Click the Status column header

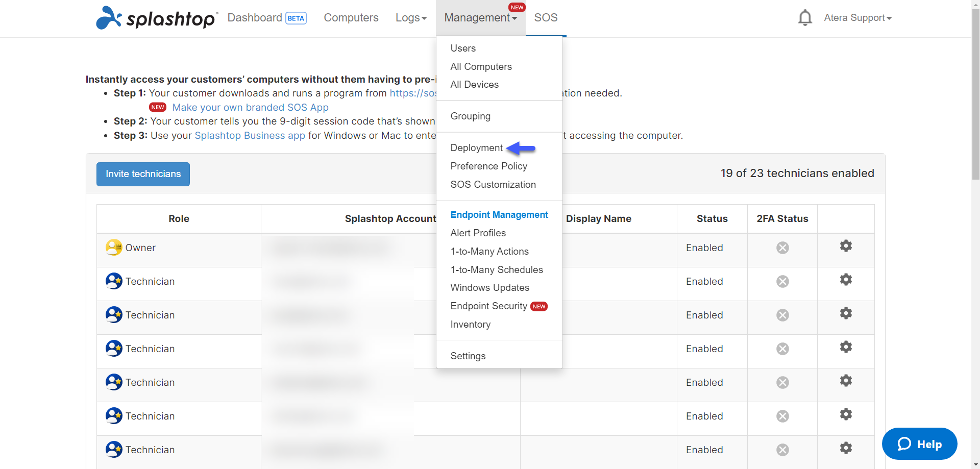click(712, 219)
